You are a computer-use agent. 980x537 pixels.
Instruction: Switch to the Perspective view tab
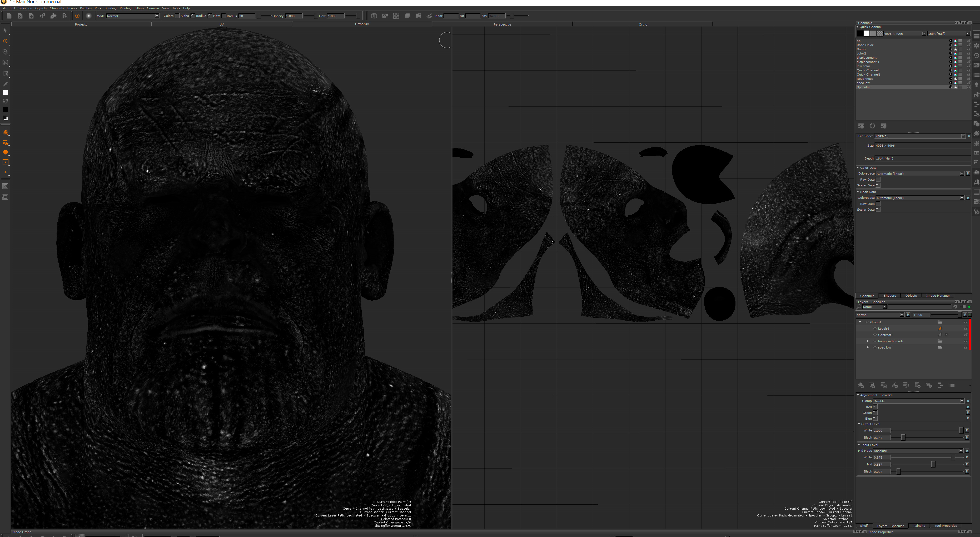coord(502,24)
